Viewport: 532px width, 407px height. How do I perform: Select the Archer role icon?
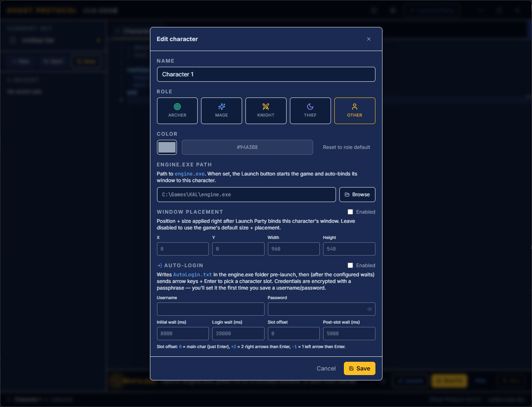pos(177,106)
